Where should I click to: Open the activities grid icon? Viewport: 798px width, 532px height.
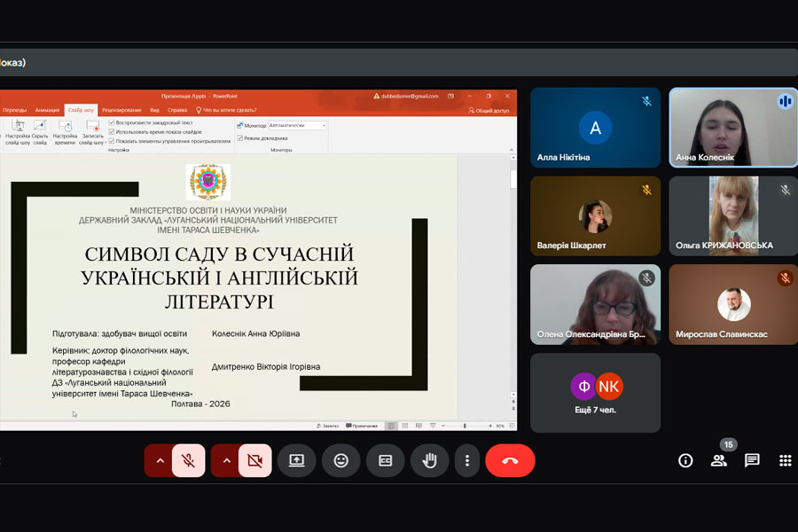[785, 460]
